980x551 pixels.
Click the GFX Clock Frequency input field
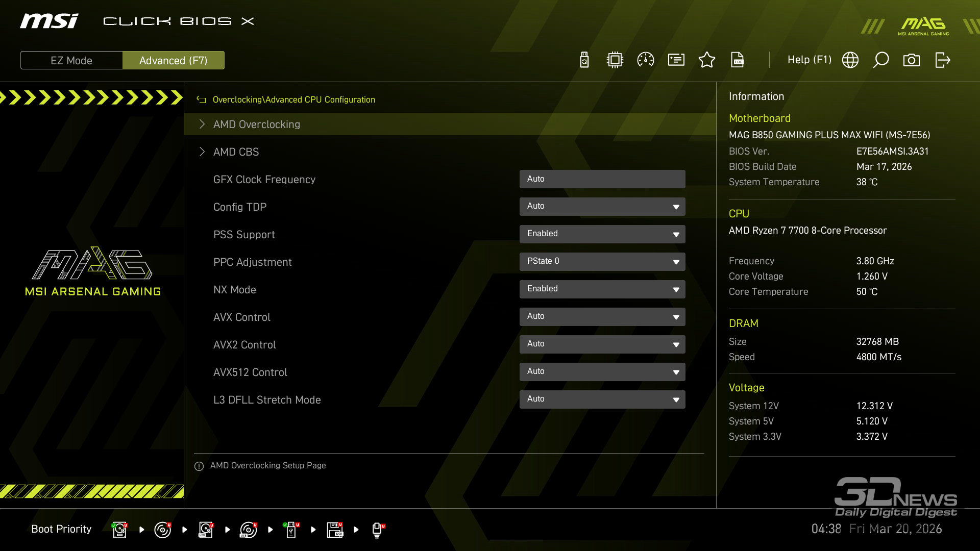[x=602, y=179]
